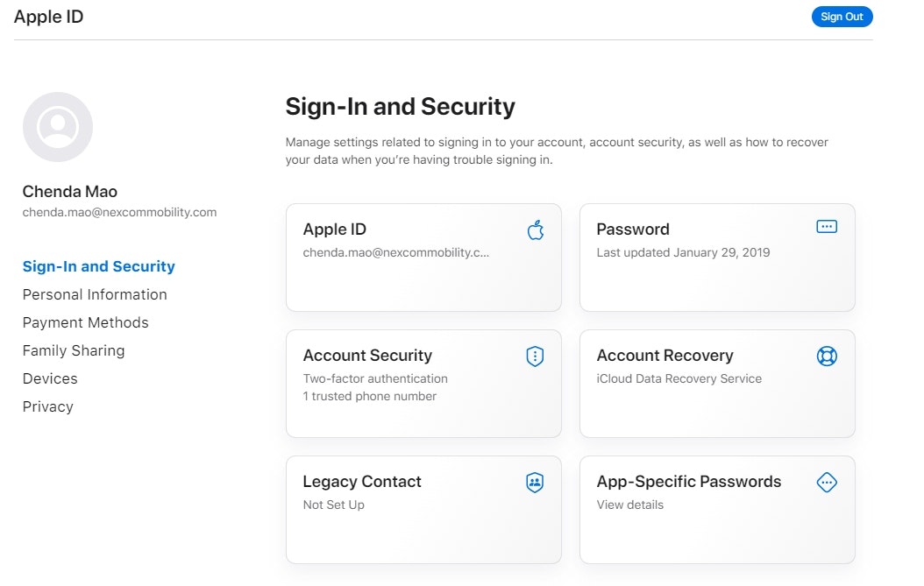The width and height of the screenshot is (924, 586).
Task: Open Account Recovery card heading
Action: pyautogui.click(x=665, y=356)
